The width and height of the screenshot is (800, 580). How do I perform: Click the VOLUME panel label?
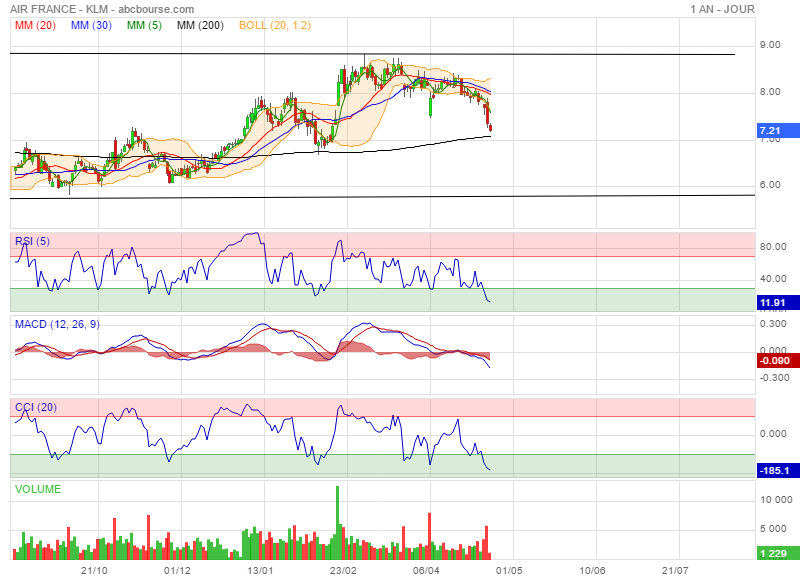pos(38,489)
